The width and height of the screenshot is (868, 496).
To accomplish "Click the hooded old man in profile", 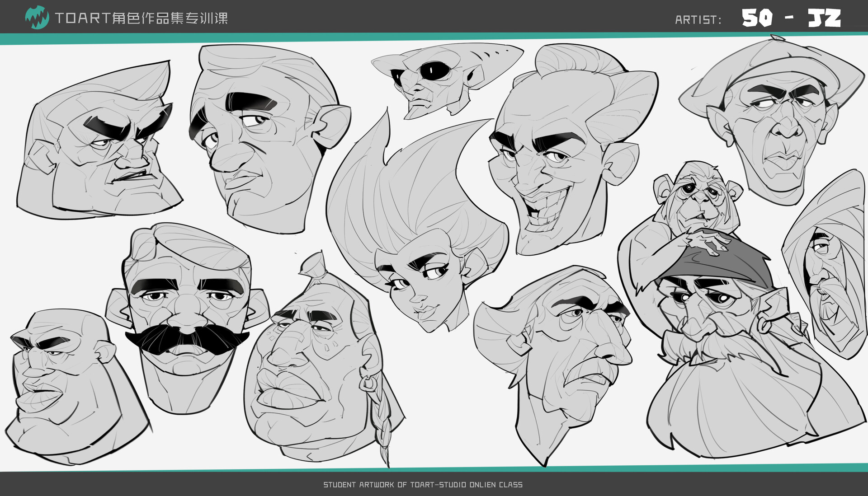I will coord(825,264).
